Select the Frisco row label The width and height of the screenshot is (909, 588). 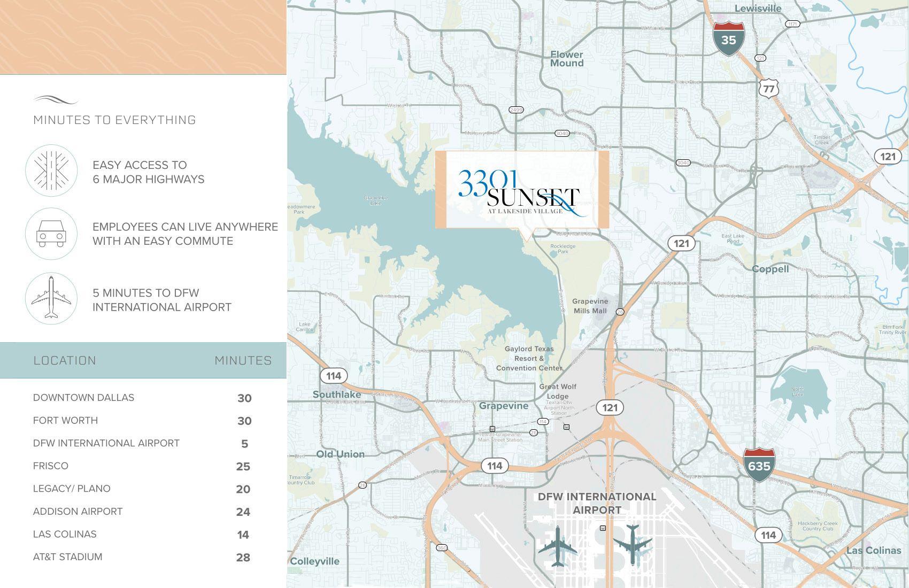(x=51, y=466)
